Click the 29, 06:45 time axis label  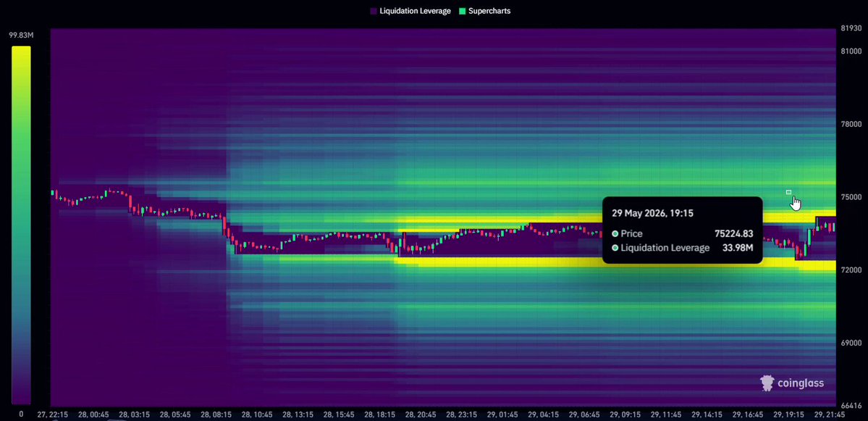tap(584, 414)
